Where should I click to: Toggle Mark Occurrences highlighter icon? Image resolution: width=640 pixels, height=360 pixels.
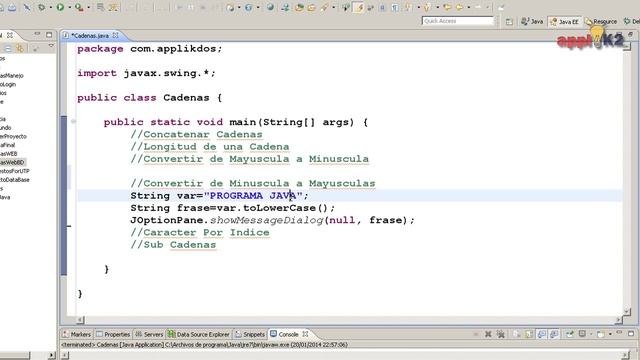tap(358, 7)
